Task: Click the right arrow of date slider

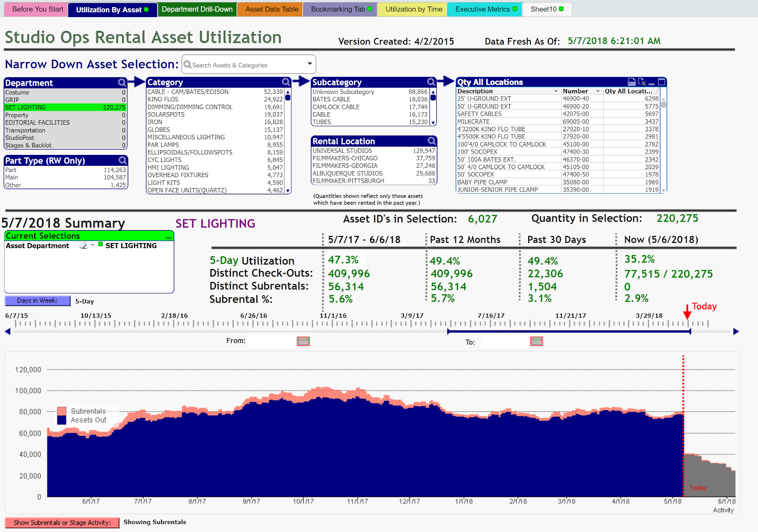Action: tap(736, 332)
